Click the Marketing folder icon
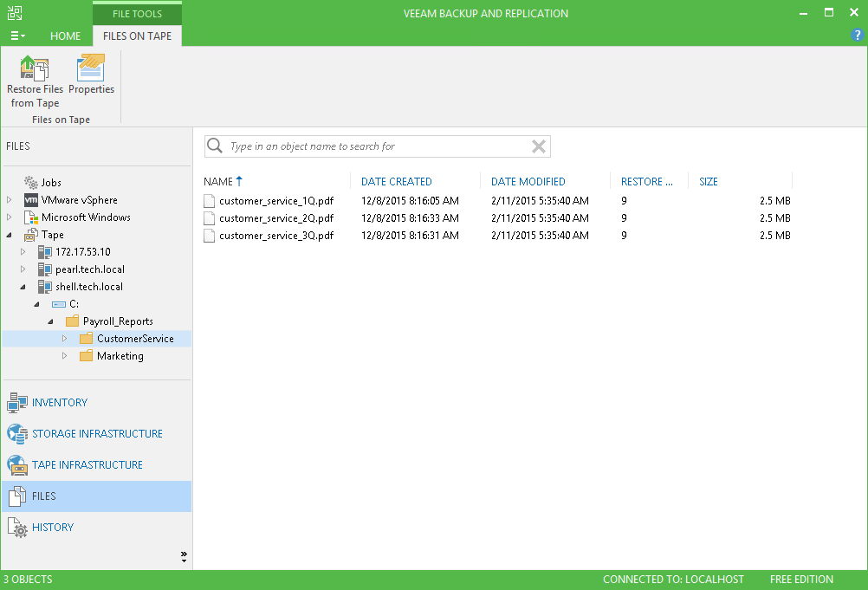Image resolution: width=868 pixels, height=590 pixels. [87, 356]
